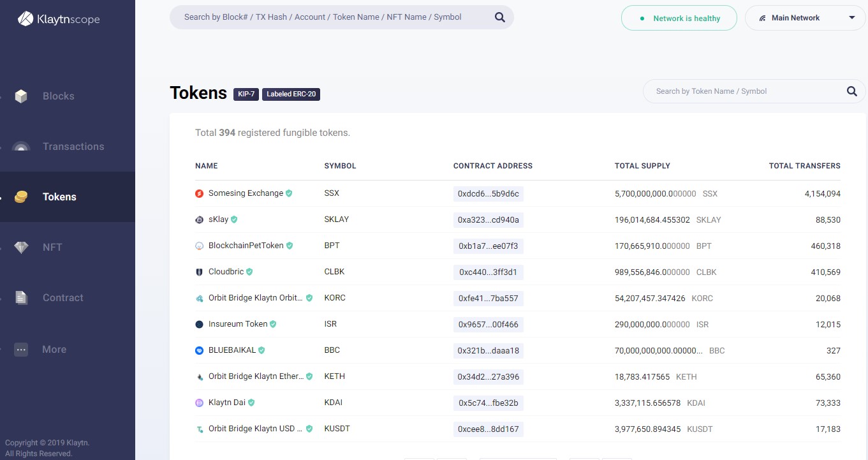Open contract address 0xdcd6...5b9d6c

coord(489,194)
